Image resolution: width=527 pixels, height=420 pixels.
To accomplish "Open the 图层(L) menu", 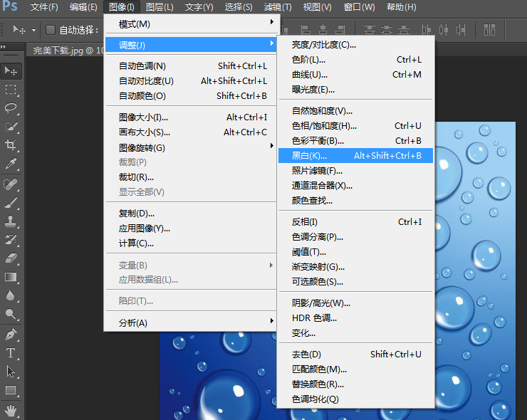I will (160, 6).
